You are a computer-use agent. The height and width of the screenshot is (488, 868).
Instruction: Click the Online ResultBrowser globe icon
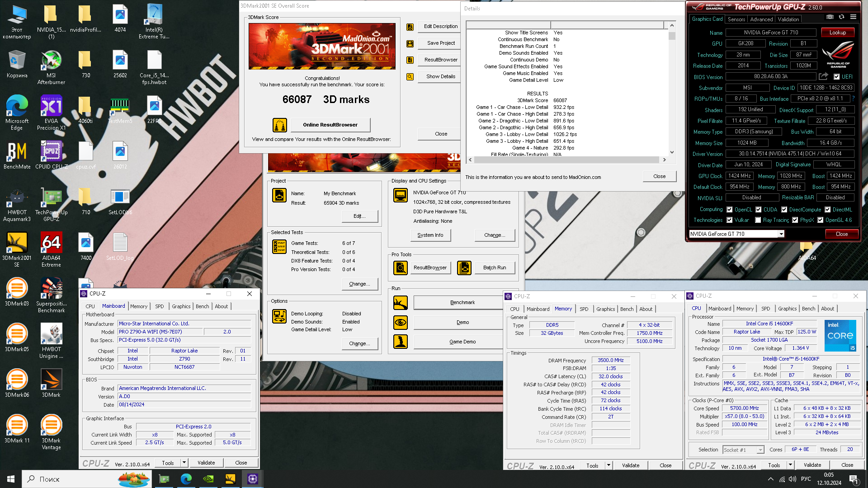tap(280, 125)
